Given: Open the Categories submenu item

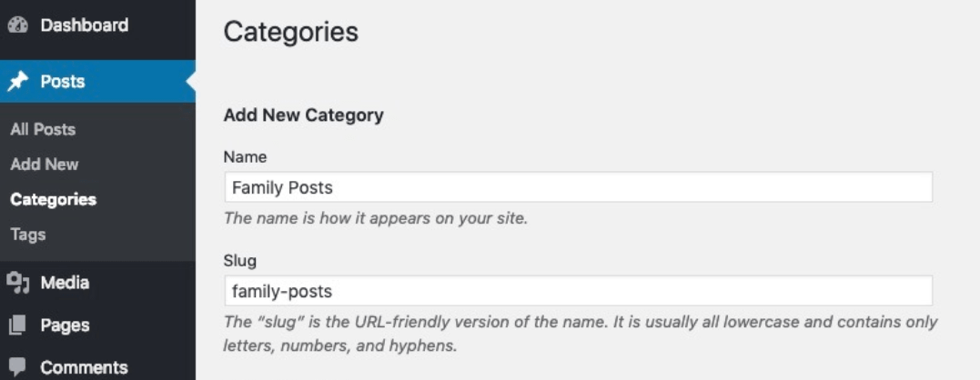Looking at the screenshot, I should tap(53, 199).
